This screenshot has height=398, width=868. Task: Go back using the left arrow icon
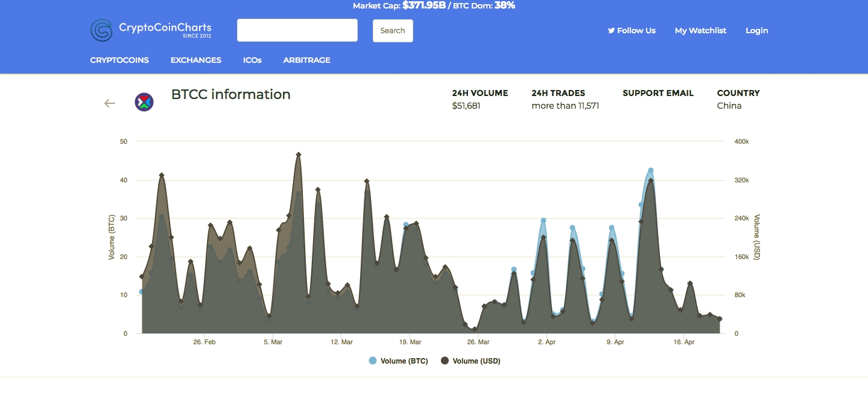click(109, 103)
